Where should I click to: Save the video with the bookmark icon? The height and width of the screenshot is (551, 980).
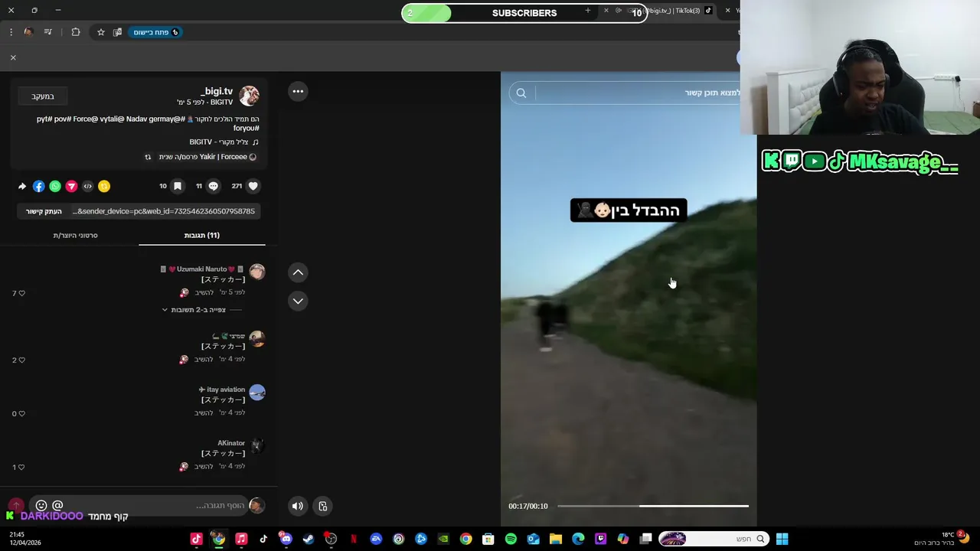[178, 186]
